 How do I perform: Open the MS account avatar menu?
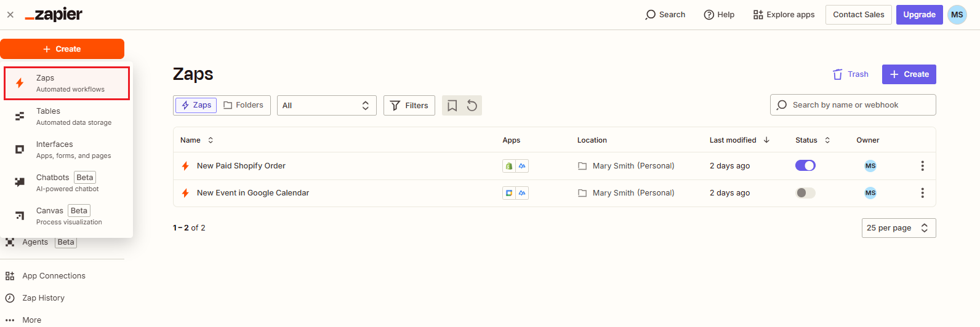(957, 15)
